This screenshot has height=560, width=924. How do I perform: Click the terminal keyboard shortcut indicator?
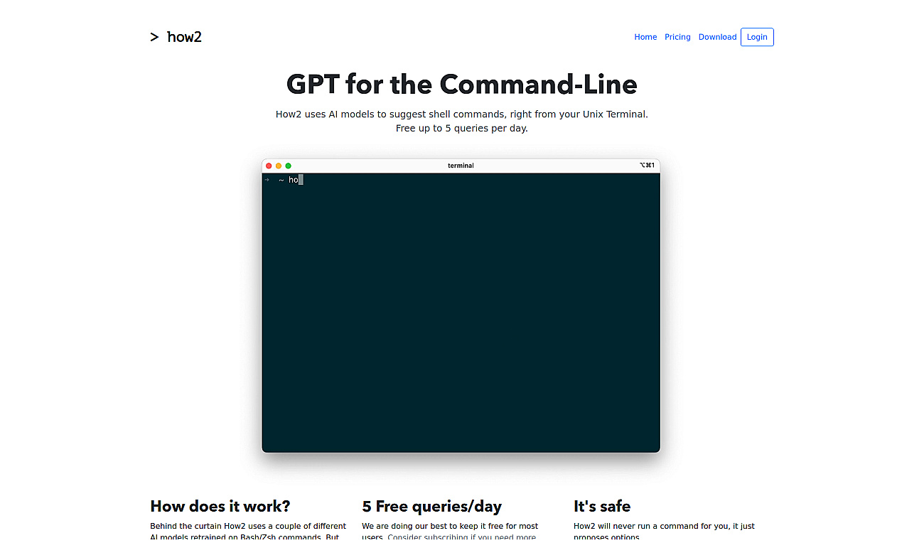pos(647,166)
